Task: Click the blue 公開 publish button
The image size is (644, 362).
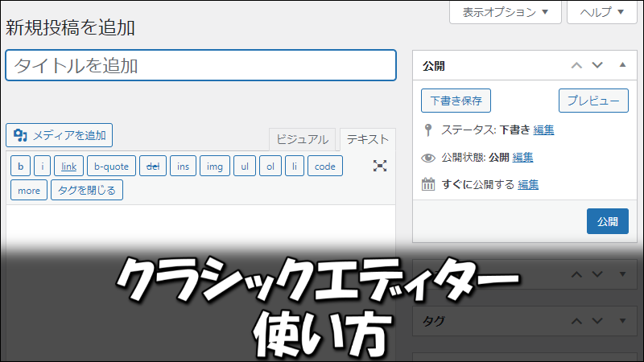Action: tap(607, 220)
